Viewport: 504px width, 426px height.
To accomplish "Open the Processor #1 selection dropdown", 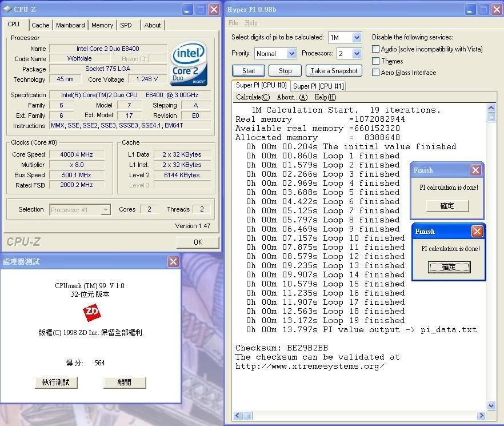I will [x=105, y=210].
